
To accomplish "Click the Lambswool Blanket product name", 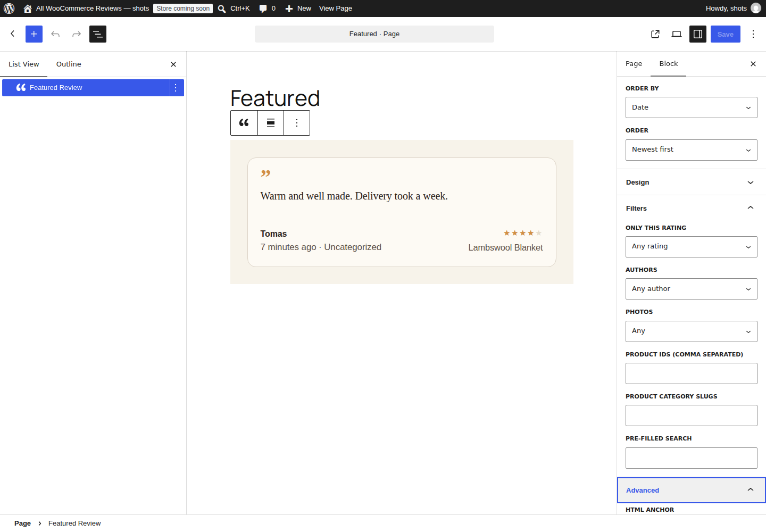I will point(505,248).
